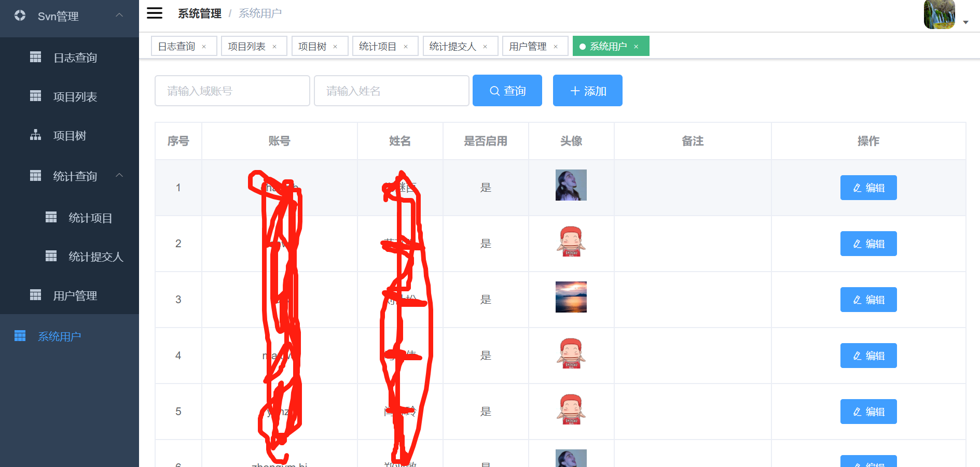Click the avatar thumbnail in row 4
This screenshot has width=980, height=467.
(x=571, y=353)
